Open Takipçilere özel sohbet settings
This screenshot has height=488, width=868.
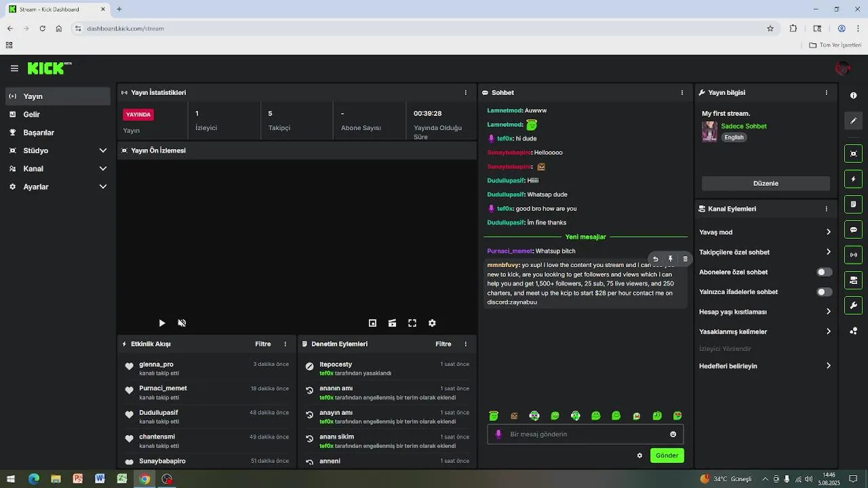(765, 252)
